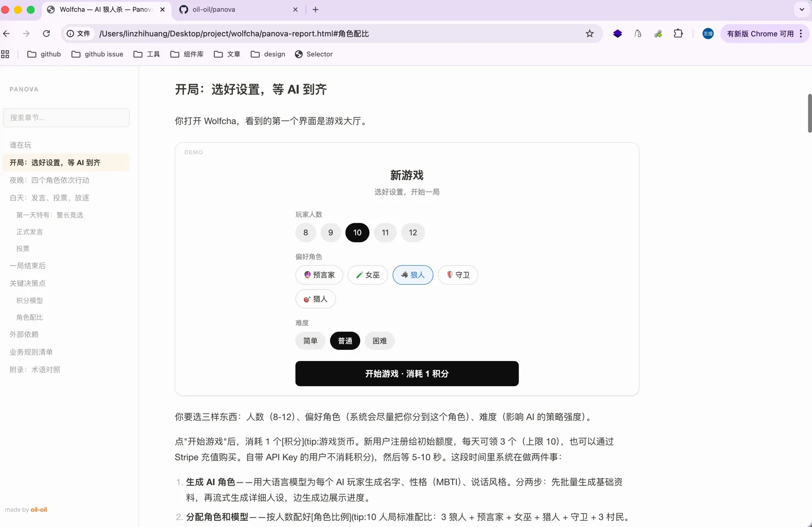
Task: Open the 工具 bookmarks folder
Action: point(147,54)
